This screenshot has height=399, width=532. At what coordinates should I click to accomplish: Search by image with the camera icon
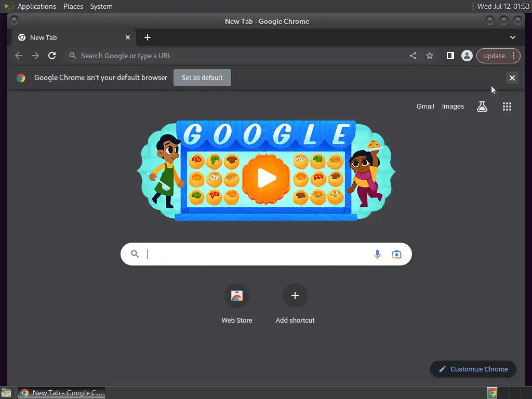pos(396,254)
